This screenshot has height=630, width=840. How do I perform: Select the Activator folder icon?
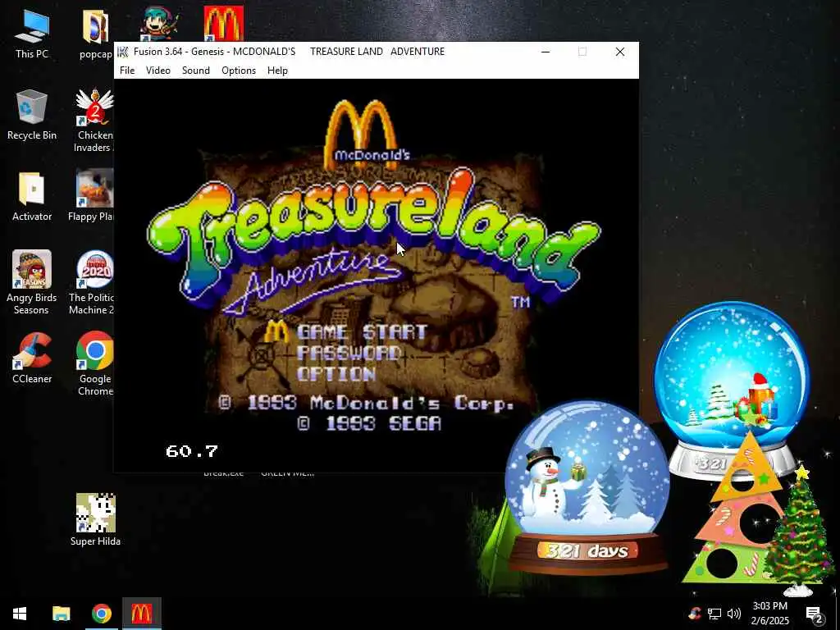32,196
